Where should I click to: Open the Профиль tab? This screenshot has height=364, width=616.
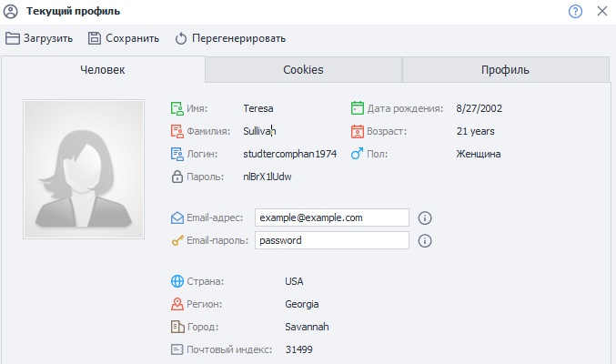tap(505, 70)
